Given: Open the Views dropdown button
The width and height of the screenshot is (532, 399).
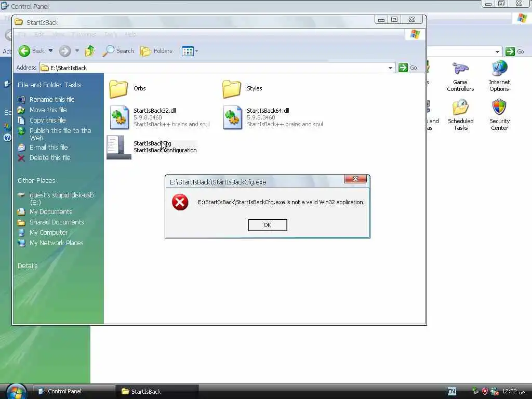Looking at the screenshot, I should 190,51.
